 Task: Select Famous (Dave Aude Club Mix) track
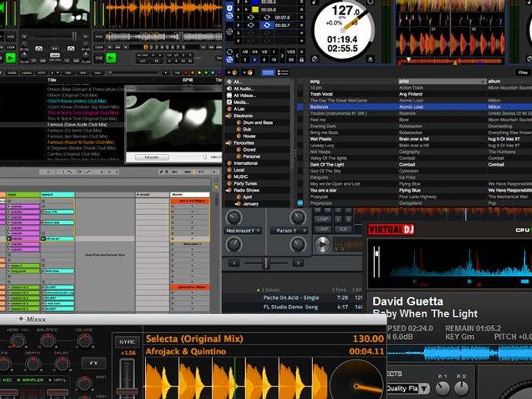pos(77,125)
